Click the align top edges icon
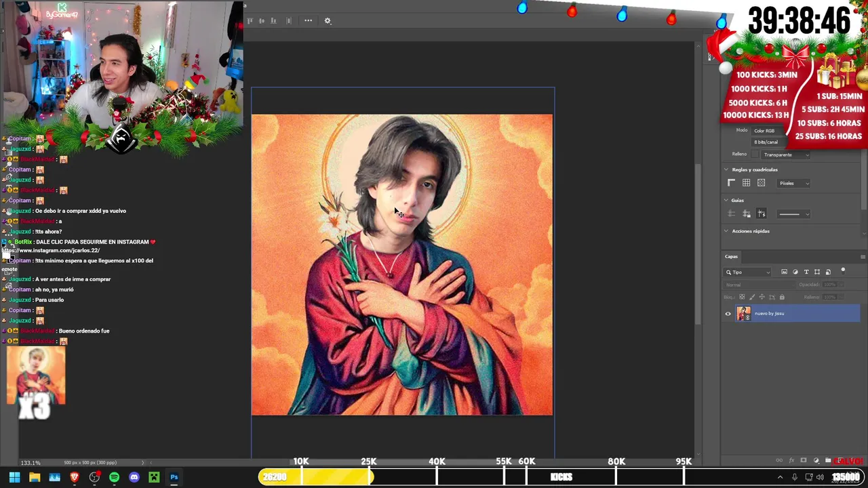 250,20
